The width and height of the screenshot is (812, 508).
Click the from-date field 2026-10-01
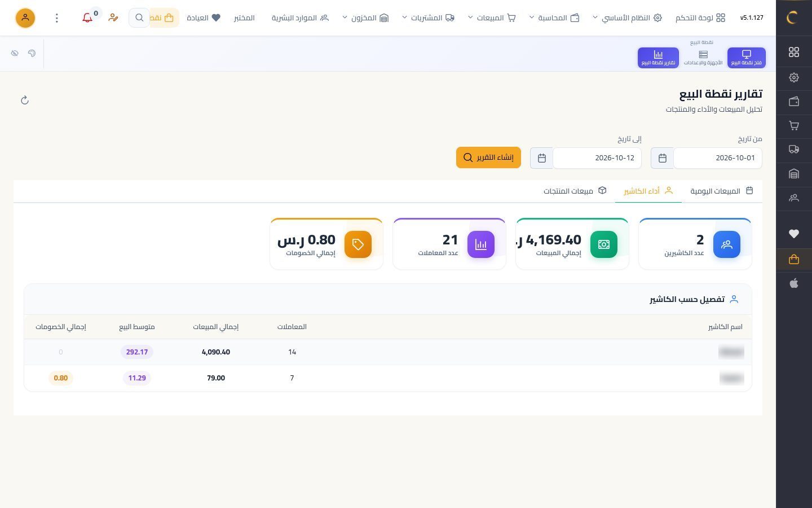pyautogui.click(x=718, y=158)
